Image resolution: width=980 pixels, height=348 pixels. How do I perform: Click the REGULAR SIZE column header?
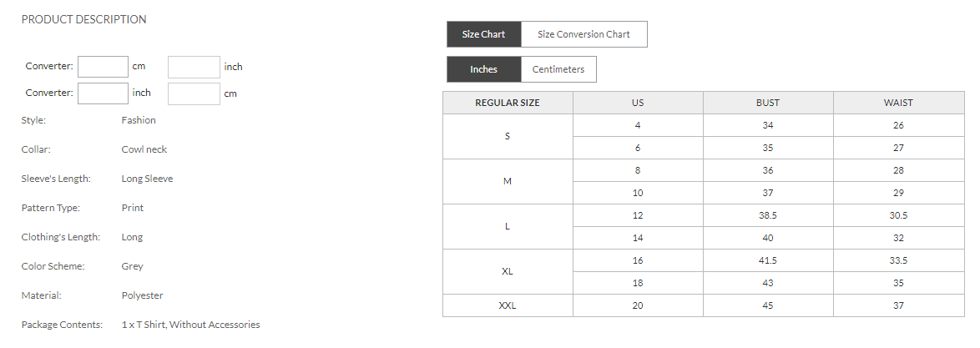click(x=508, y=103)
